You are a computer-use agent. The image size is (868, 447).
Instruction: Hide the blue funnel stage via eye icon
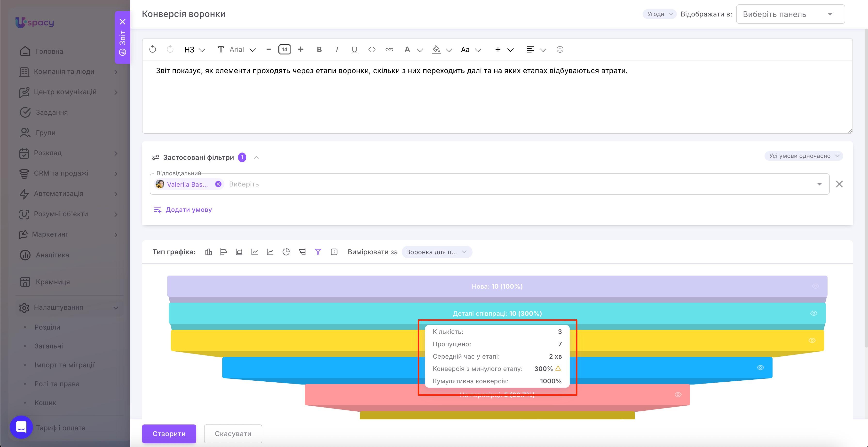[x=760, y=367]
